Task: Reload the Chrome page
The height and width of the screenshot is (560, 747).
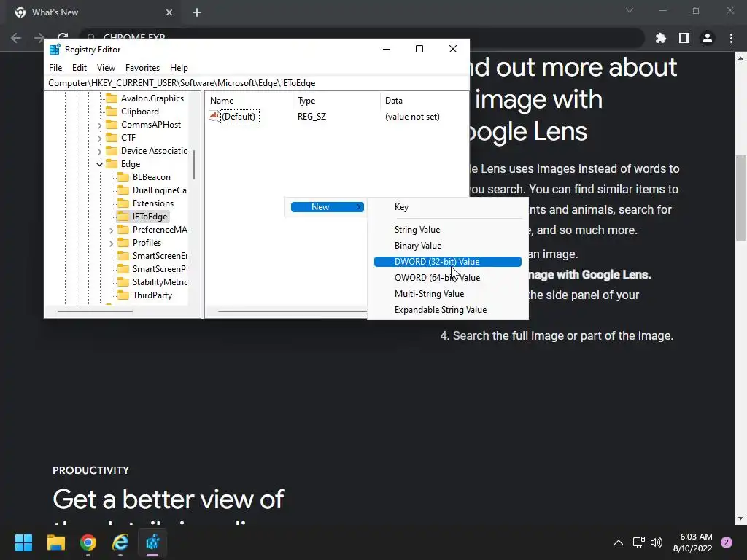Action: (63, 36)
